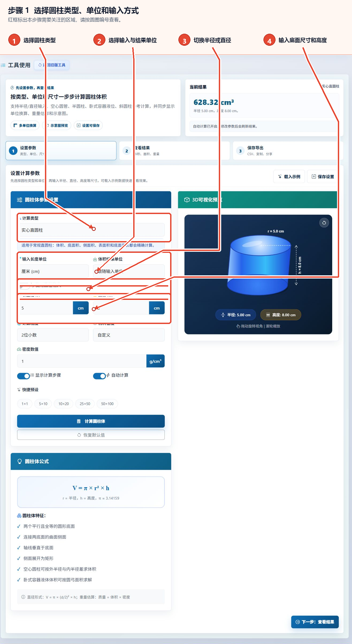Open the 输入长度单位 dropdown showing 厘米 (cm)
The image size is (352, 644).
click(53, 271)
